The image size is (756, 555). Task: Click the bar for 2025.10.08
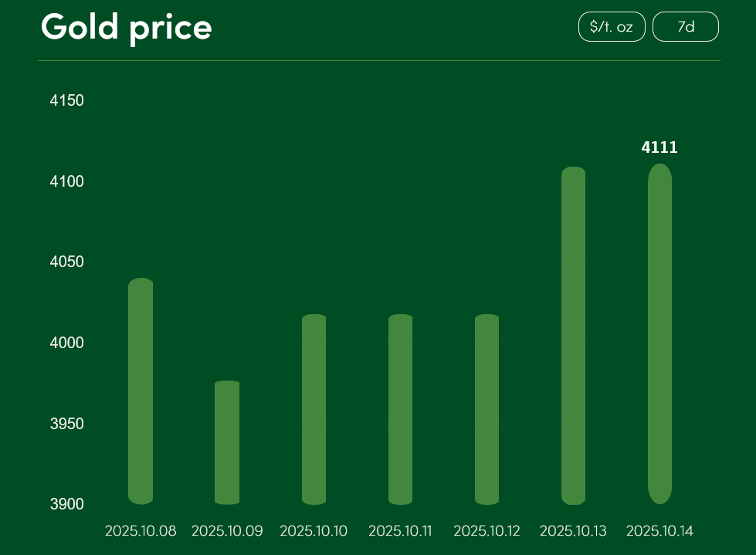(141, 391)
